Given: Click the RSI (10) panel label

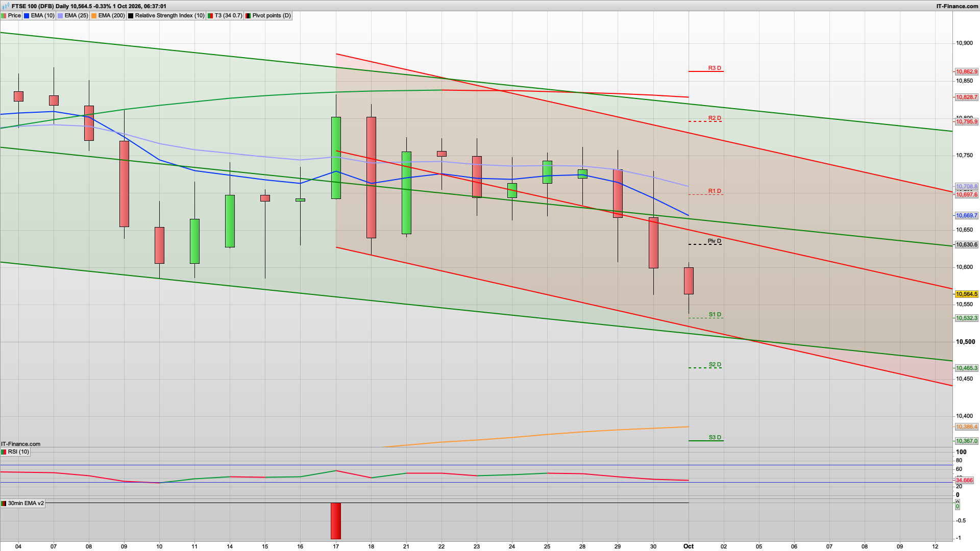Looking at the screenshot, I should tap(15, 452).
